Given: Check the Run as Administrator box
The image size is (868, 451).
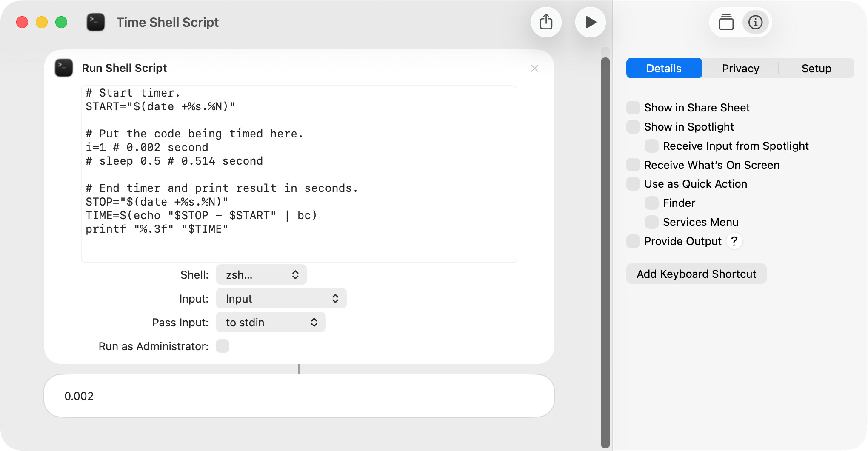Looking at the screenshot, I should (222, 346).
